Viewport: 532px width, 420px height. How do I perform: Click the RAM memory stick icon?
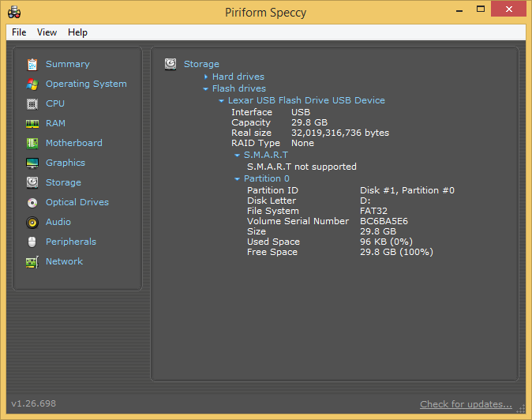pyautogui.click(x=32, y=123)
